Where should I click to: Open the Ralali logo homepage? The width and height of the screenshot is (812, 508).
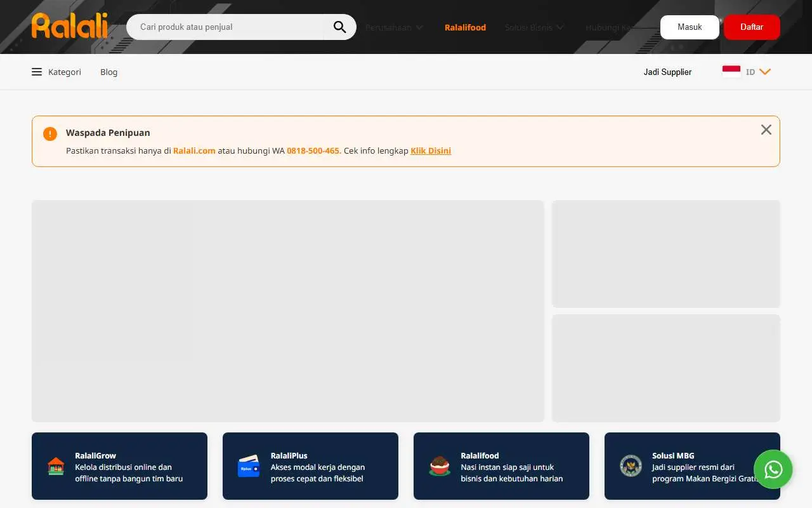70,26
